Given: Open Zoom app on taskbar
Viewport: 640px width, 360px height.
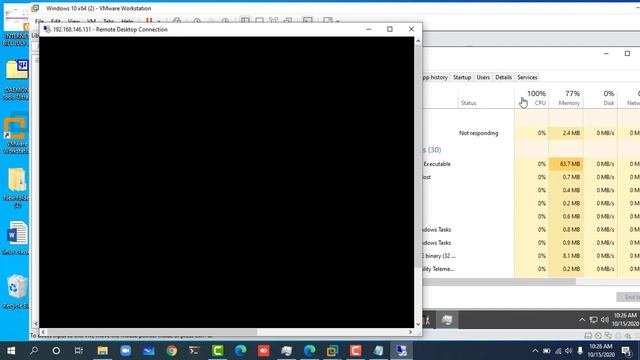Looking at the screenshot, I should click(x=125, y=351).
